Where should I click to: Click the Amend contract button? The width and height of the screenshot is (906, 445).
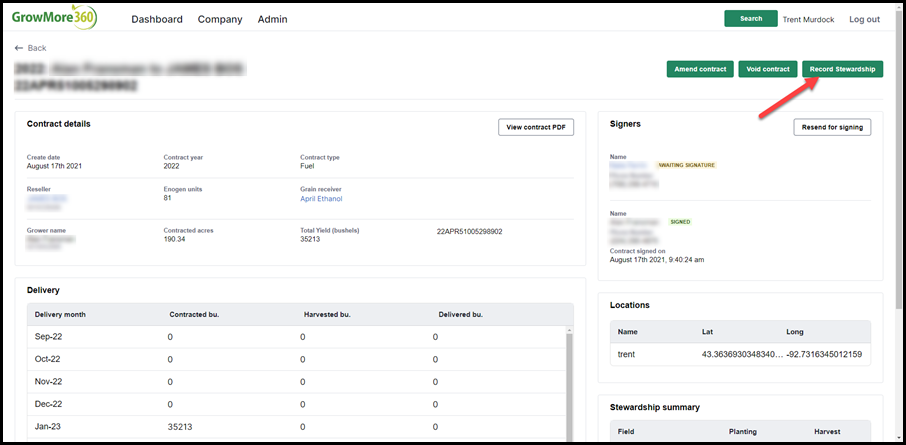700,69
